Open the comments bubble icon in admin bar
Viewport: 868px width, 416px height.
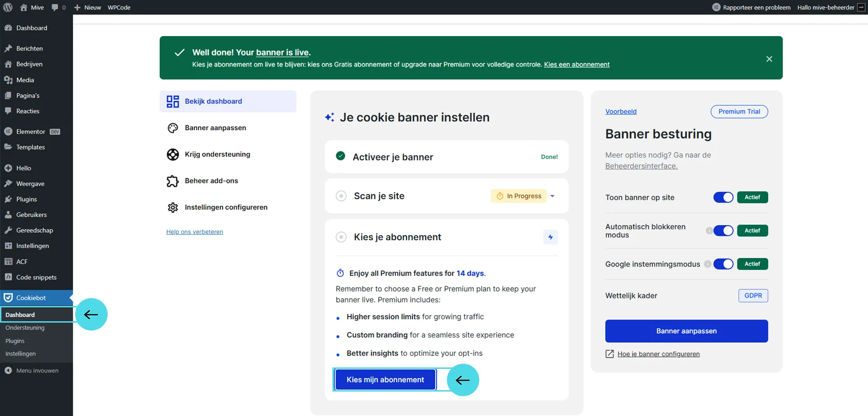55,7
